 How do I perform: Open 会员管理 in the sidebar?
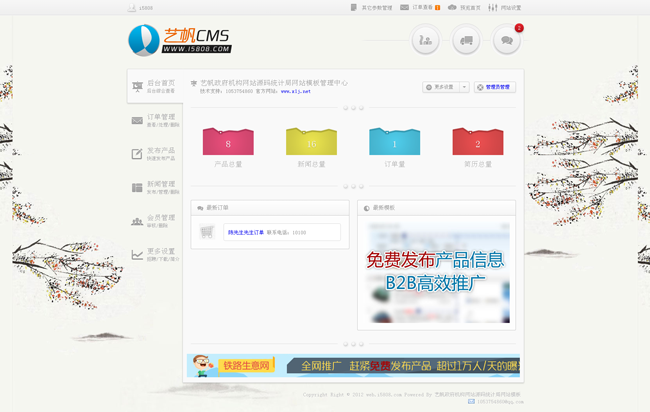[x=155, y=221]
